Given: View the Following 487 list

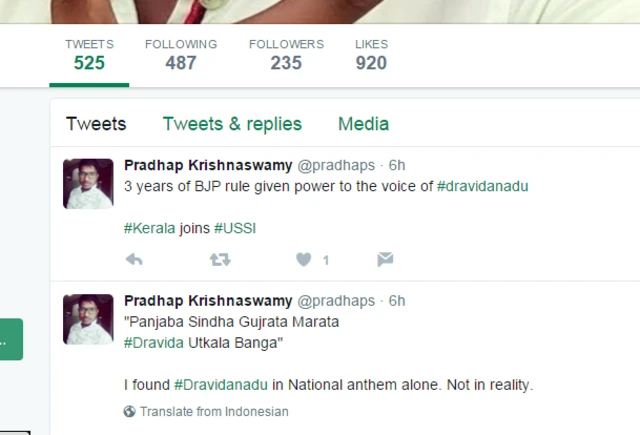Looking at the screenshot, I should [181, 55].
